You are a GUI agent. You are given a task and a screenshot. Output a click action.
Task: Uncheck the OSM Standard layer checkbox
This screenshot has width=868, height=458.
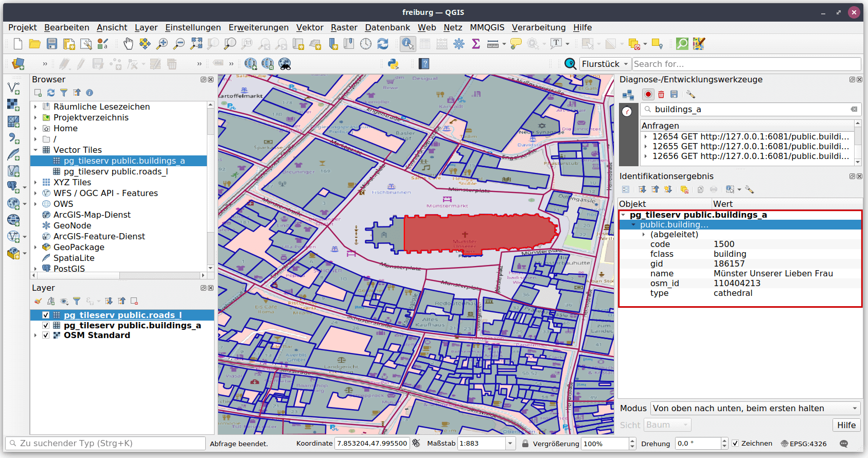46,335
